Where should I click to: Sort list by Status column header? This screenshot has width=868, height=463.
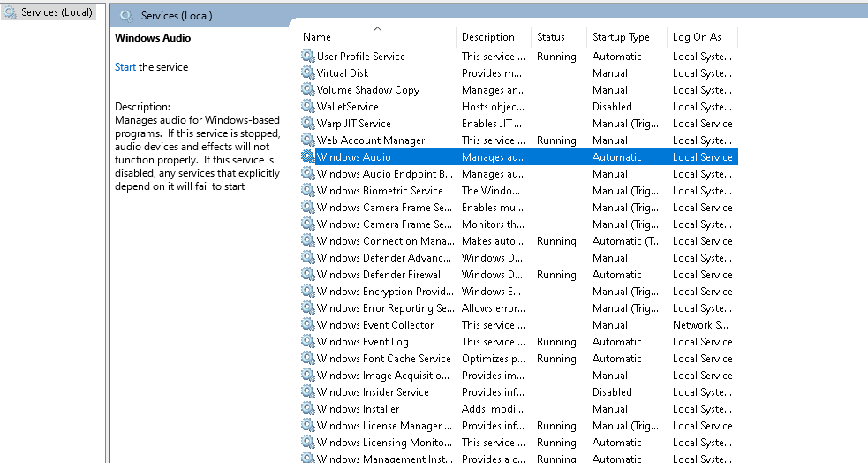point(551,37)
